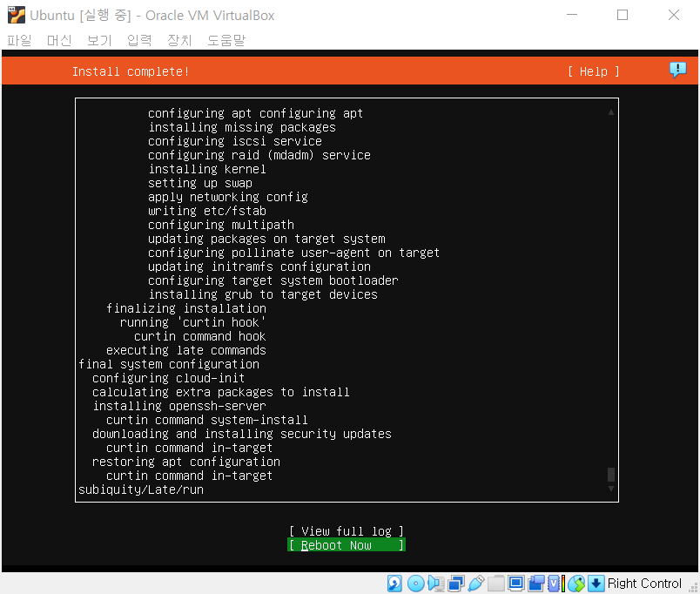This screenshot has width=700, height=594.
Task: Click the 'restoring apt configuration' log line
Action: coord(186,462)
